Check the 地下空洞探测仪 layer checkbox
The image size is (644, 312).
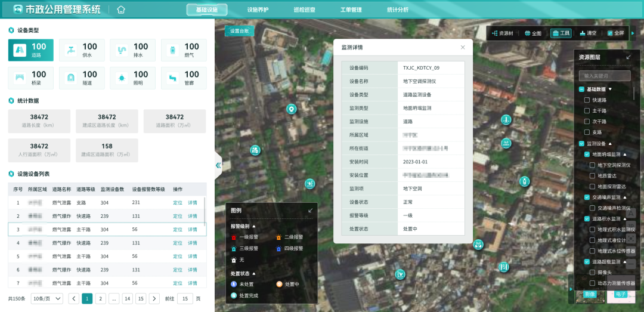coord(592,165)
